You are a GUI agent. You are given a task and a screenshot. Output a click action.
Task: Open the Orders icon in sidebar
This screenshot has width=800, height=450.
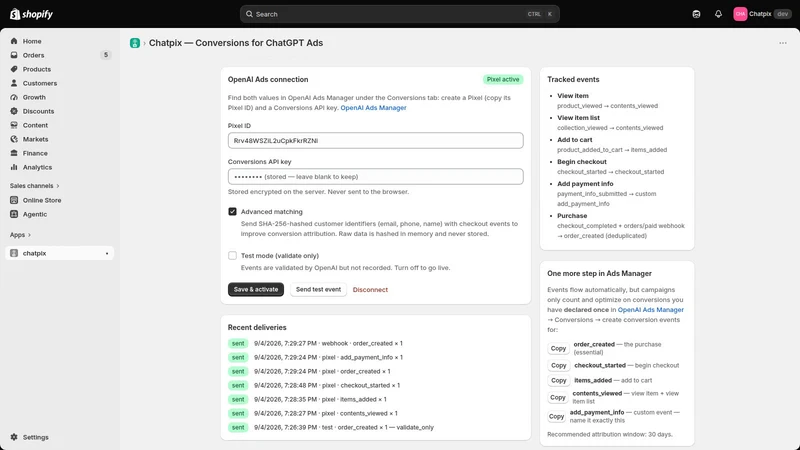click(x=14, y=55)
